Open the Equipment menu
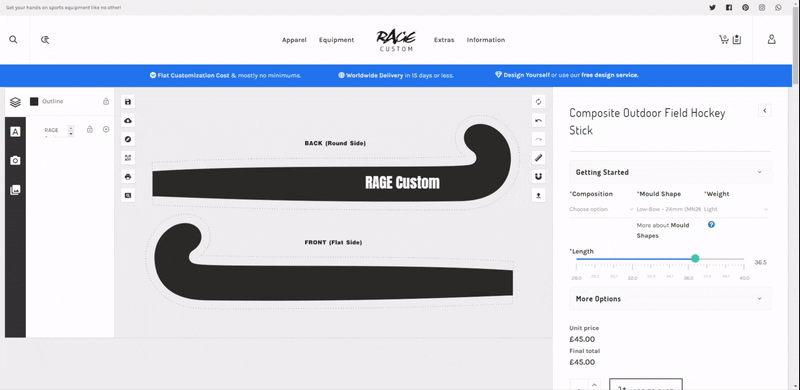 point(336,40)
